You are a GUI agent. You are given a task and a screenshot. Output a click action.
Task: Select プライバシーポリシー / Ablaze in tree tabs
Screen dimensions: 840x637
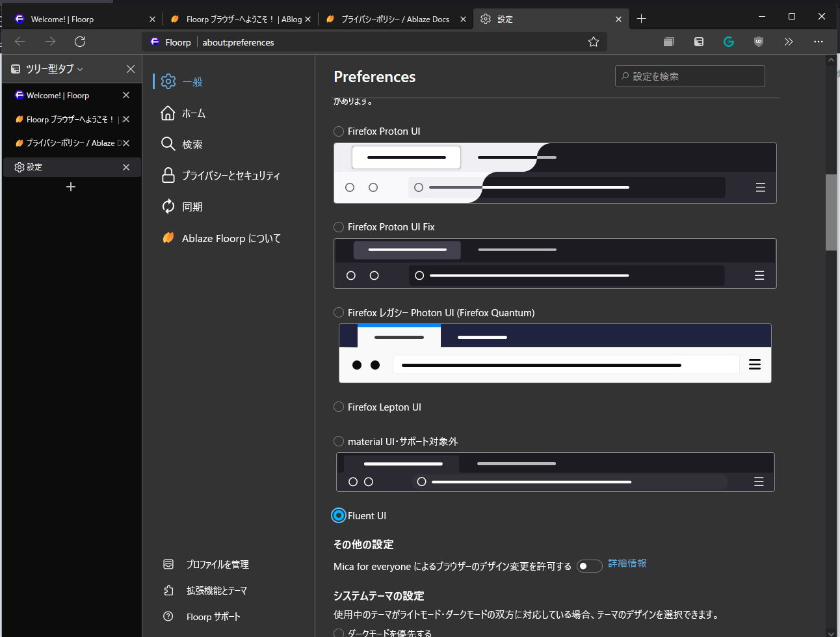(72, 143)
